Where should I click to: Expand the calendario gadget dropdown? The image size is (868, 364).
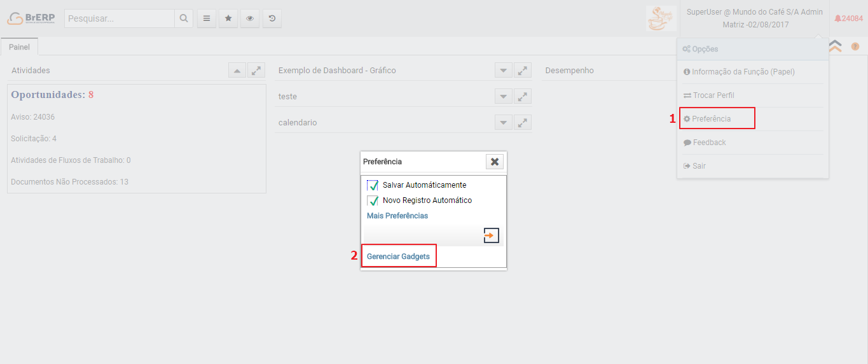click(503, 123)
